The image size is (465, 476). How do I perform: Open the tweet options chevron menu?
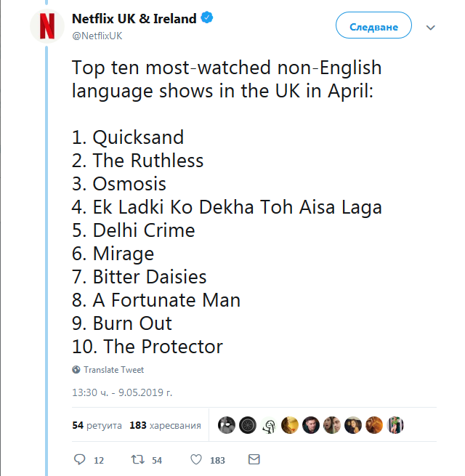(430, 28)
